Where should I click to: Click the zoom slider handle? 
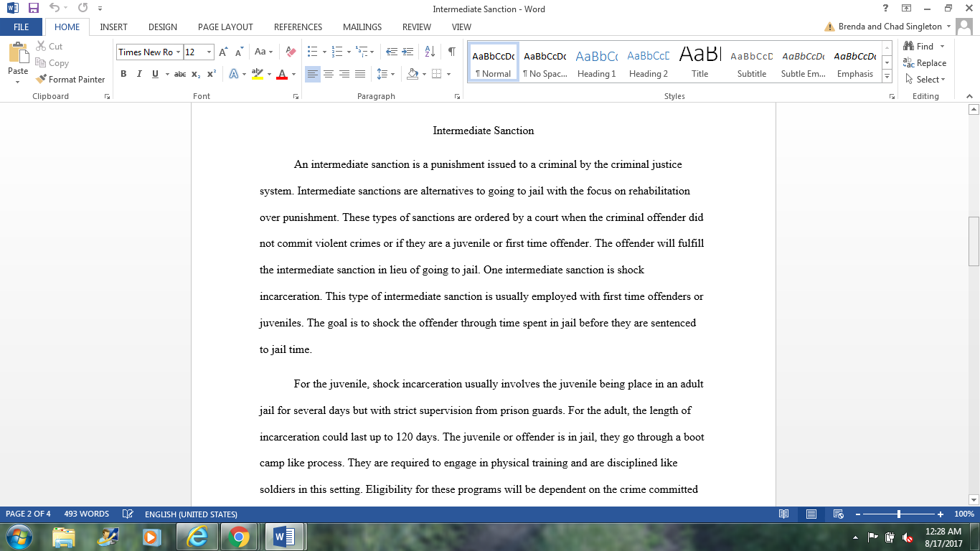tap(899, 514)
